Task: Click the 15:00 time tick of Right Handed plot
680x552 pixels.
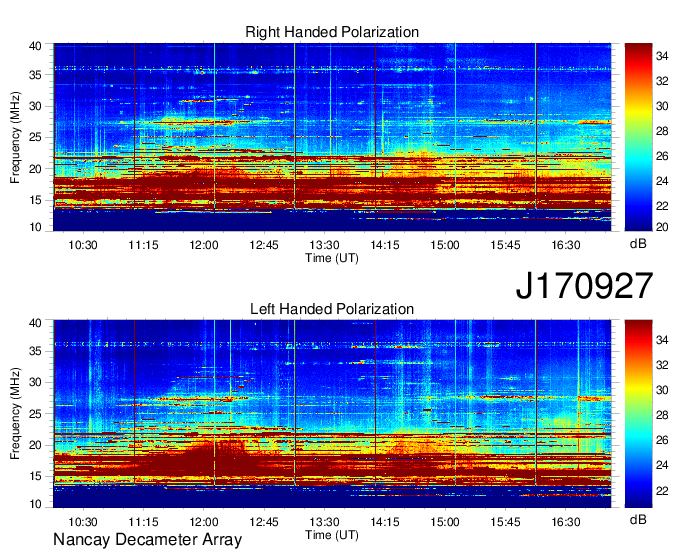Action: click(x=445, y=245)
